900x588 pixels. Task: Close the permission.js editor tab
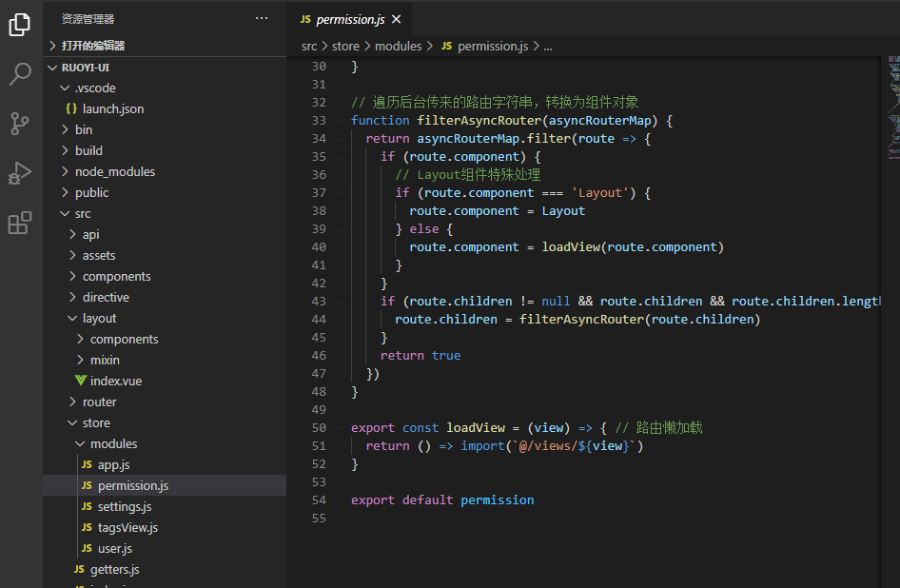(396, 20)
